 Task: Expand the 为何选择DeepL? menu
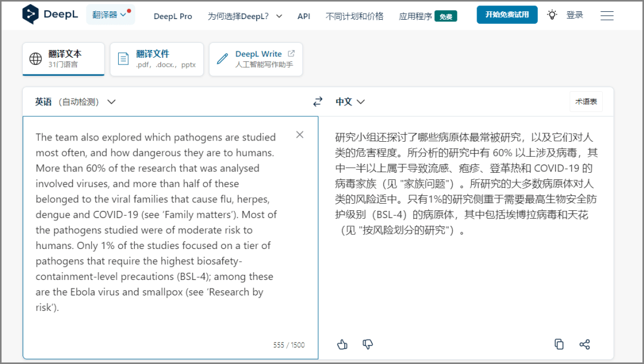pos(245,16)
